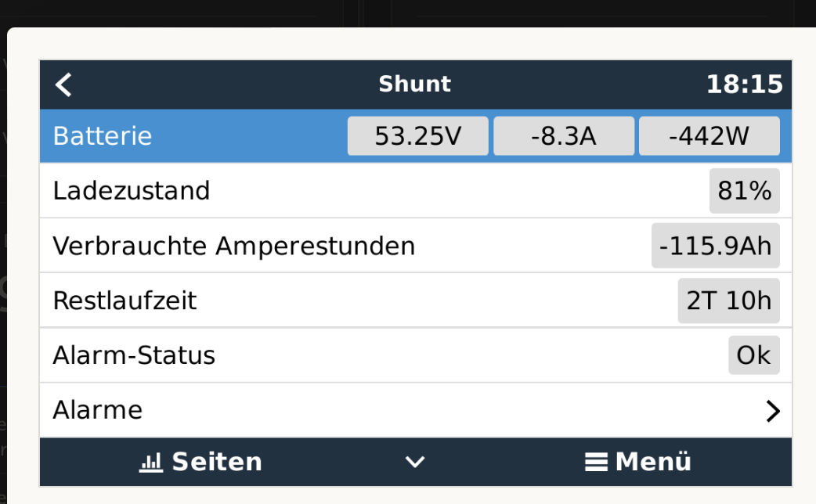Screen dimensions: 816x504
Task: Expand the down chevron in the bottom bar
Action: point(415,463)
